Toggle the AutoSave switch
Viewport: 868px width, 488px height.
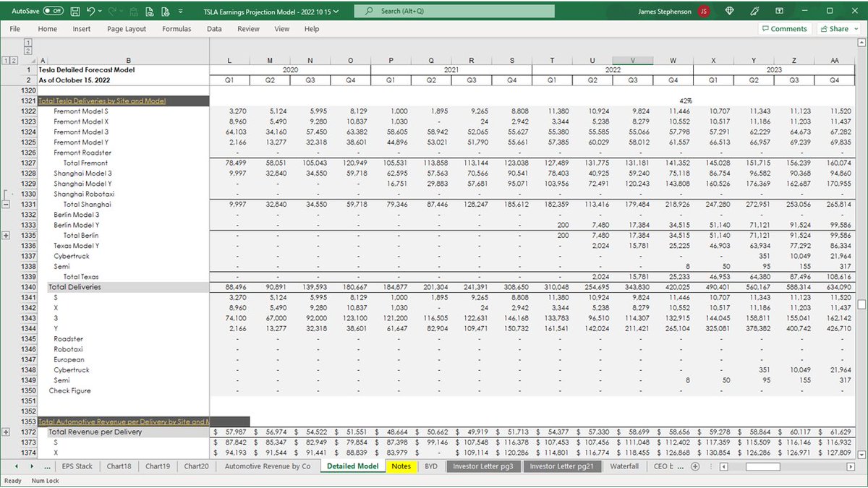[x=53, y=12]
